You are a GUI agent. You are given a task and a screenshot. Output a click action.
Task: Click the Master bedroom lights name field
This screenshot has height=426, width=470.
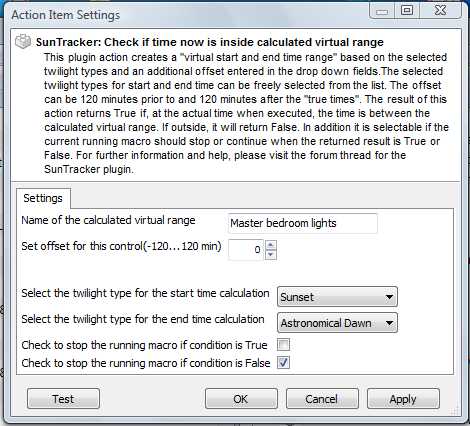(303, 223)
